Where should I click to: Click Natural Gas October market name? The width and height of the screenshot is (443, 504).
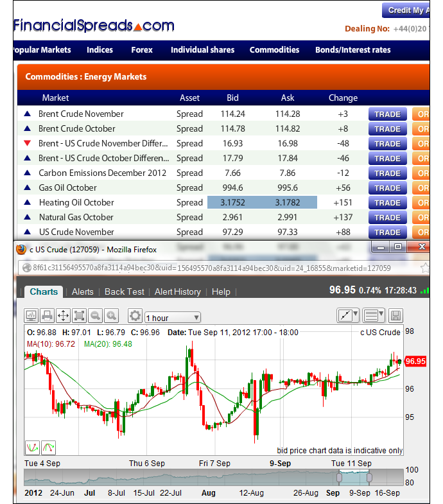click(x=76, y=217)
